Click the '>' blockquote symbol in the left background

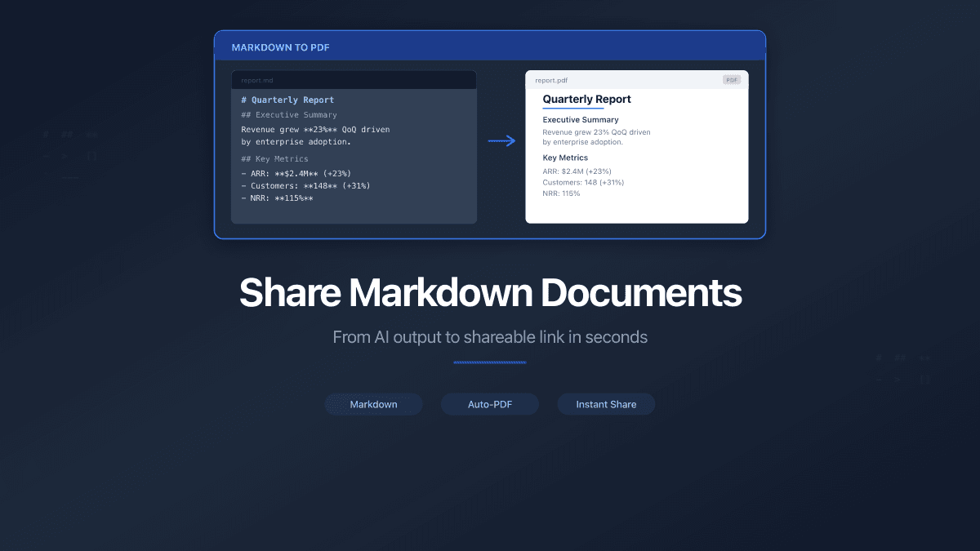65,156
